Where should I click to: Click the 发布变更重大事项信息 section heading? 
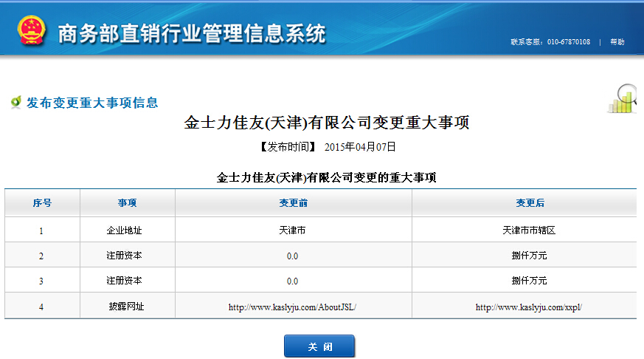point(92,103)
